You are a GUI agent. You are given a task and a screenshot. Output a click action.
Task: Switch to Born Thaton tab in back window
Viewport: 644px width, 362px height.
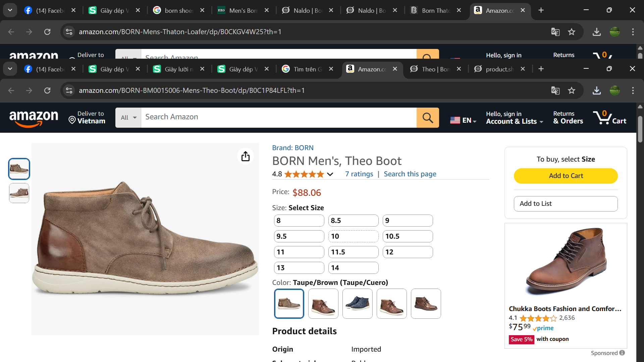tap(435, 10)
